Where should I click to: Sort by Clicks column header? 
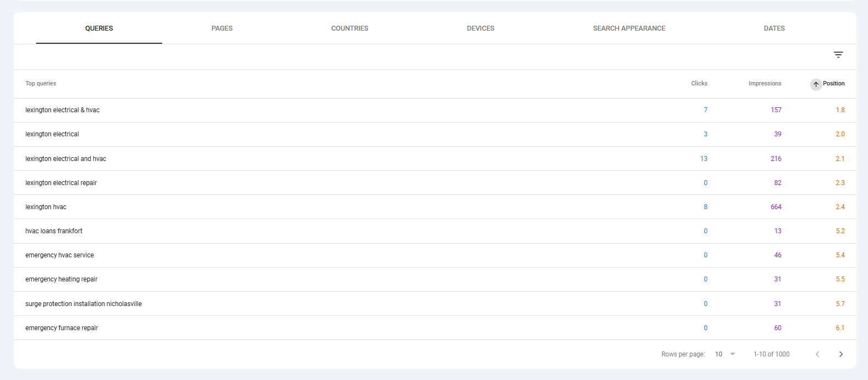(699, 84)
